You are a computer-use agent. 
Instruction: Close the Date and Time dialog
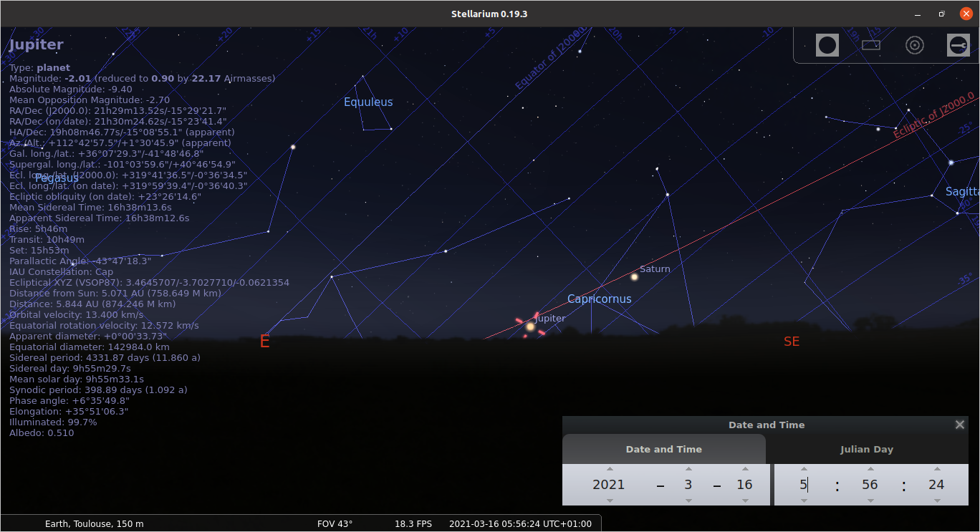click(x=960, y=425)
